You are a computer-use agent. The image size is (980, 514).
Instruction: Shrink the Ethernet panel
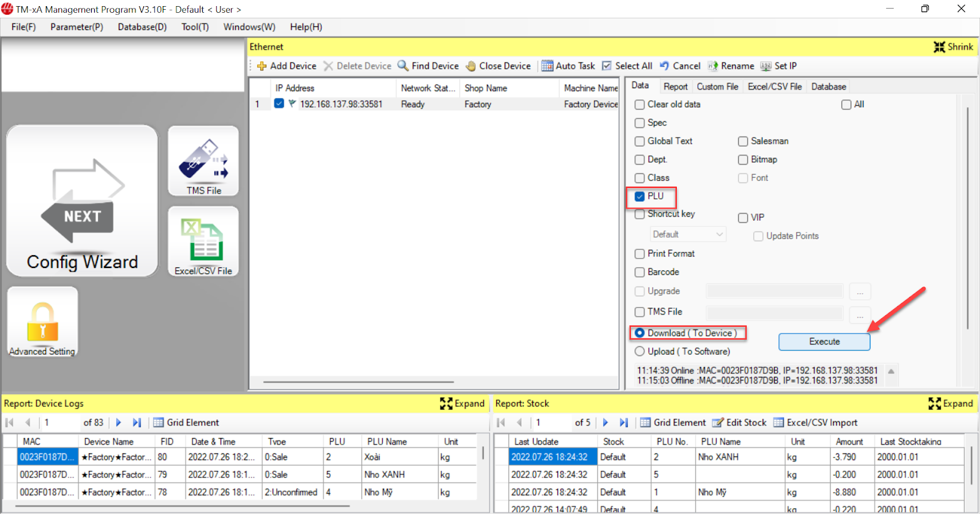pos(953,47)
